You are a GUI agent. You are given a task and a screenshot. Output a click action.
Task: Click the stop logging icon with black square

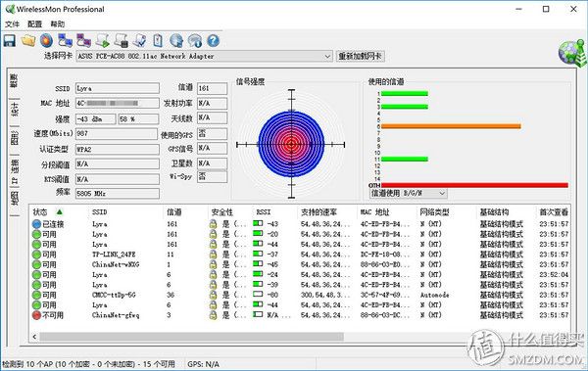[122, 40]
